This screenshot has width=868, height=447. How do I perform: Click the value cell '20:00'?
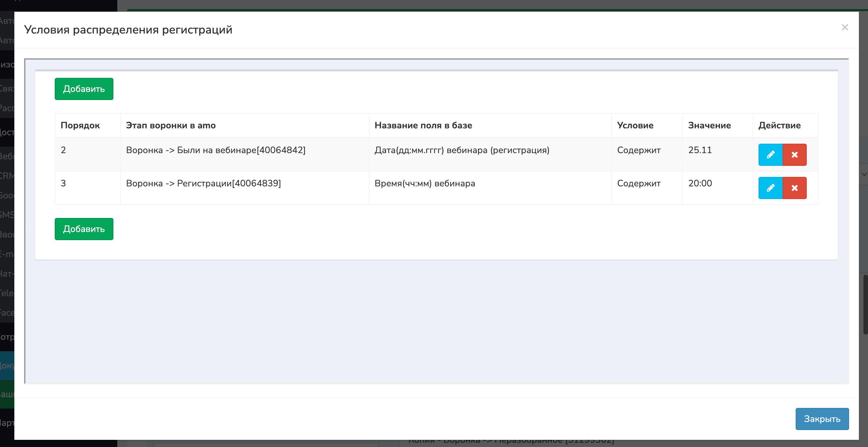tap(700, 183)
